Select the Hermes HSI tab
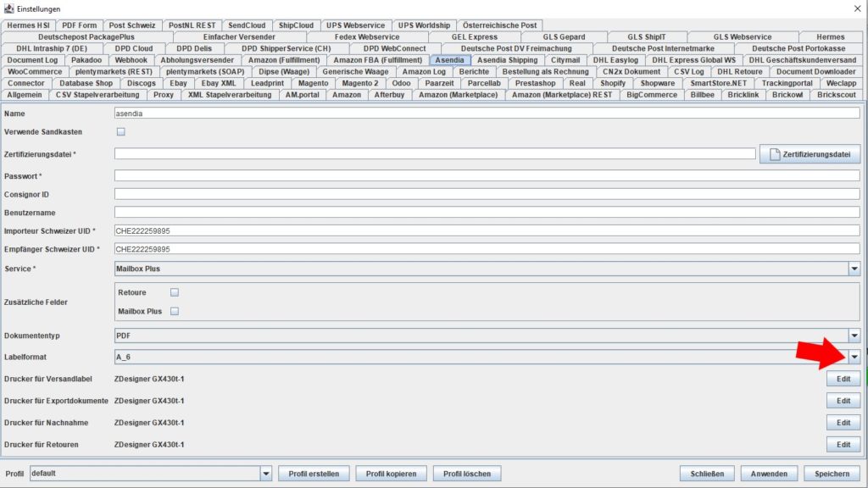Image resolution: width=868 pixels, height=488 pixels. [x=28, y=25]
